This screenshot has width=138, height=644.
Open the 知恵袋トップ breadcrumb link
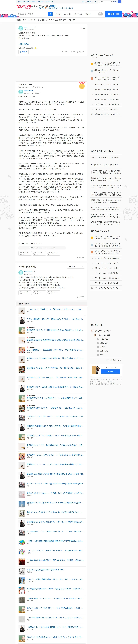[x=21, y=20]
